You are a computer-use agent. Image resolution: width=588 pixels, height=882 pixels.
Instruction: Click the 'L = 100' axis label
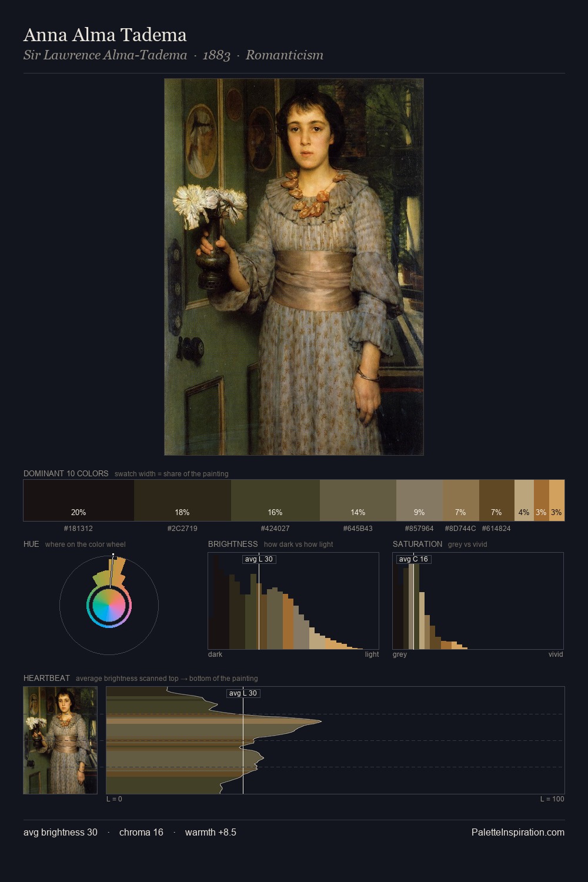click(552, 799)
